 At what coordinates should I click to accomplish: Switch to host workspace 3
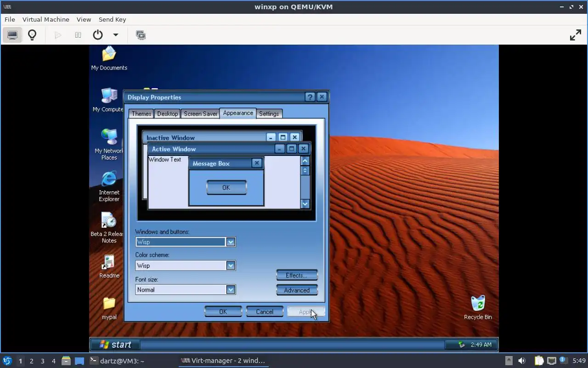tap(42, 361)
